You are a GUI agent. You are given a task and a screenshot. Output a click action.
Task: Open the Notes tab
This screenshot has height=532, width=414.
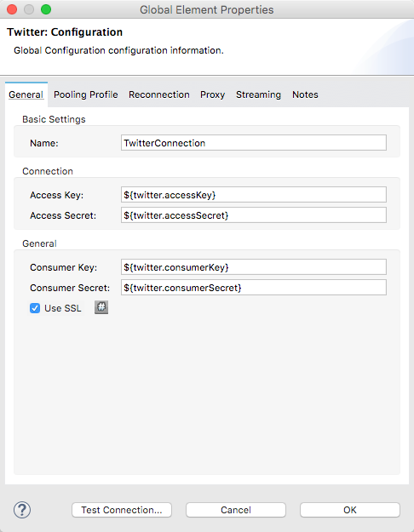coord(305,94)
